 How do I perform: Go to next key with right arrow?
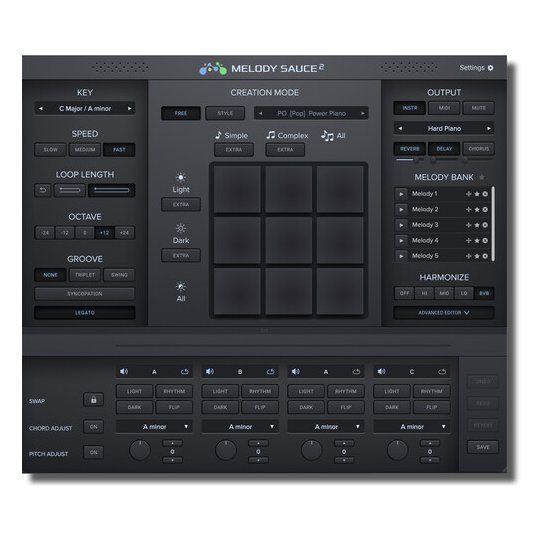(129, 108)
